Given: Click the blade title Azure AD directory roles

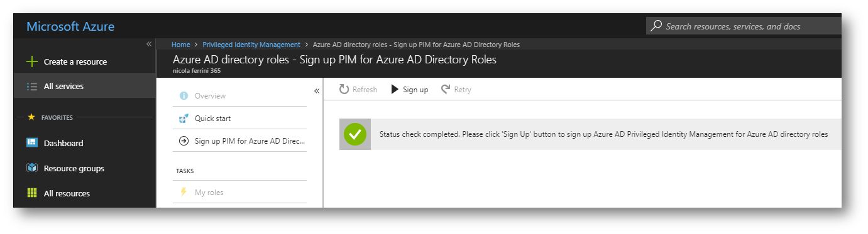Looking at the screenshot, I should click(334, 60).
